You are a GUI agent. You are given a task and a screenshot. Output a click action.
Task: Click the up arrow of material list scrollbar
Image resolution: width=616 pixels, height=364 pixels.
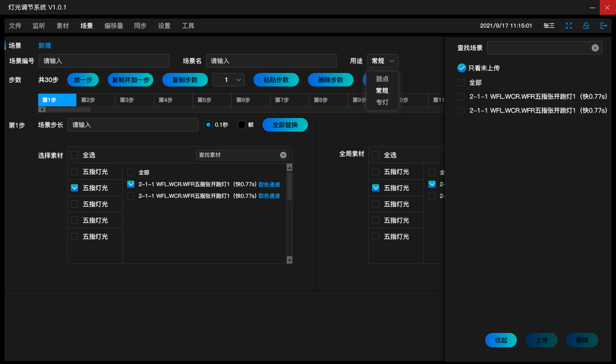click(x=290, y=167)
